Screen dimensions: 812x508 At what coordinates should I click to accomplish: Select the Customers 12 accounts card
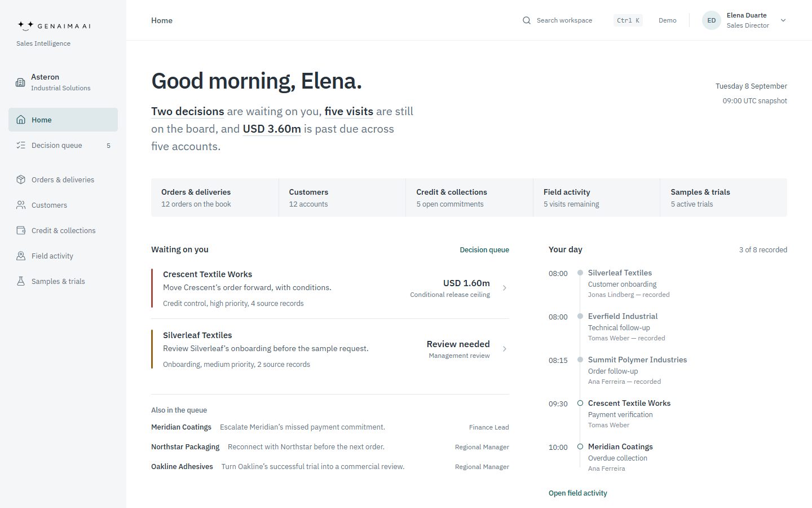coord(342,198)
